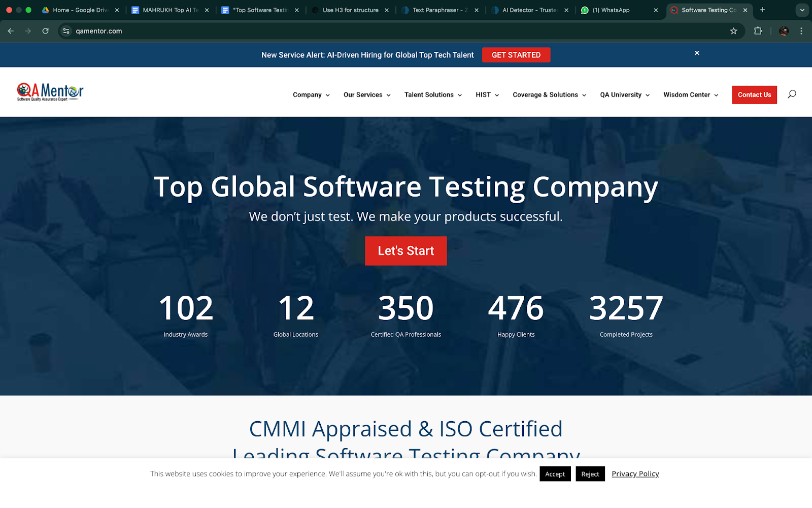Switch to the AI Detector tab
Image resolution: width=812 pixels, height=508 pixels.
528,10
